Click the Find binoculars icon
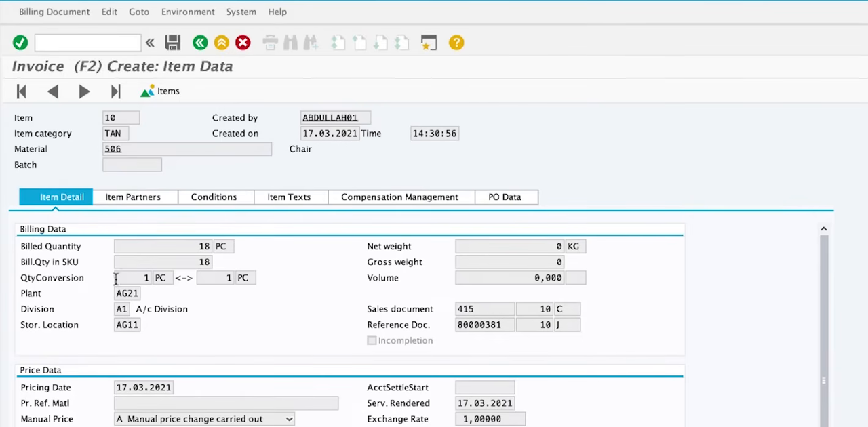 coord(291,43)
